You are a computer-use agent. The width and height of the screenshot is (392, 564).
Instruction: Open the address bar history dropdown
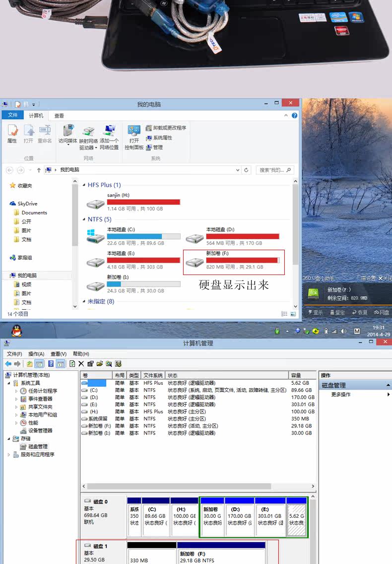click(x=238, y=170)
